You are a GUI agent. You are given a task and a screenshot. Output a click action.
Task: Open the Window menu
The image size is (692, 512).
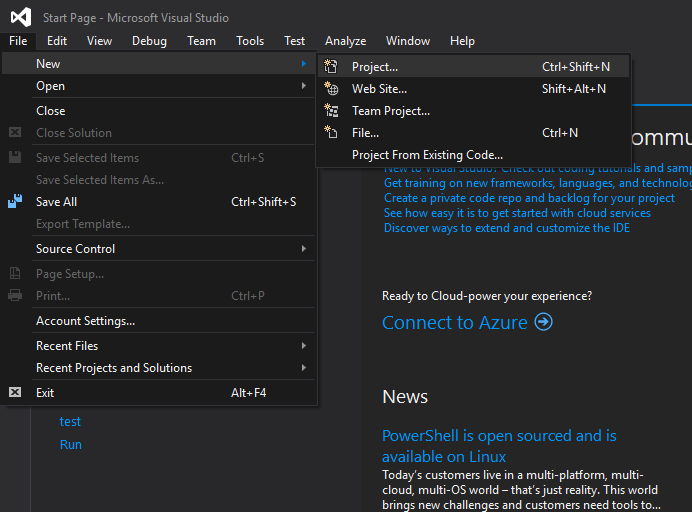pyautogui.click(x=408, y=41)
